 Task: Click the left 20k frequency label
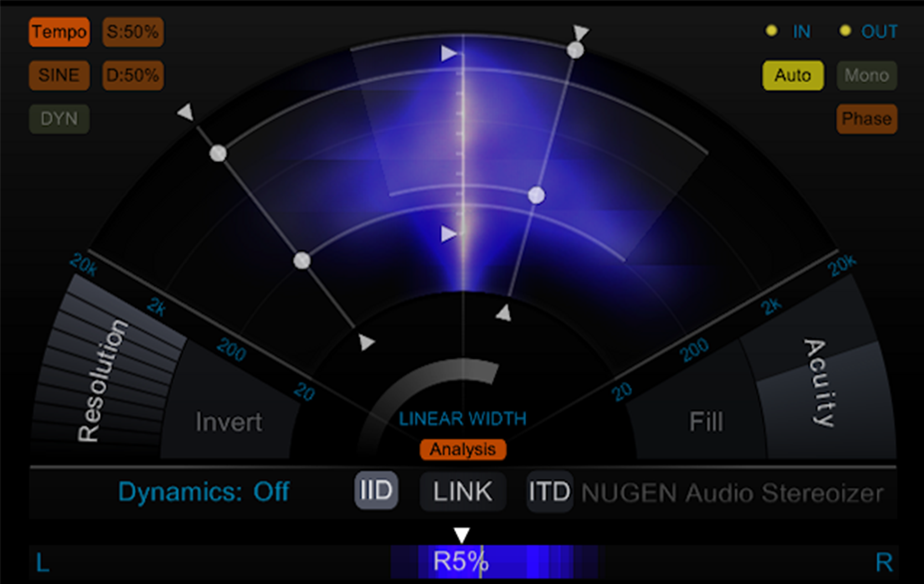click(x=83, y=264)
